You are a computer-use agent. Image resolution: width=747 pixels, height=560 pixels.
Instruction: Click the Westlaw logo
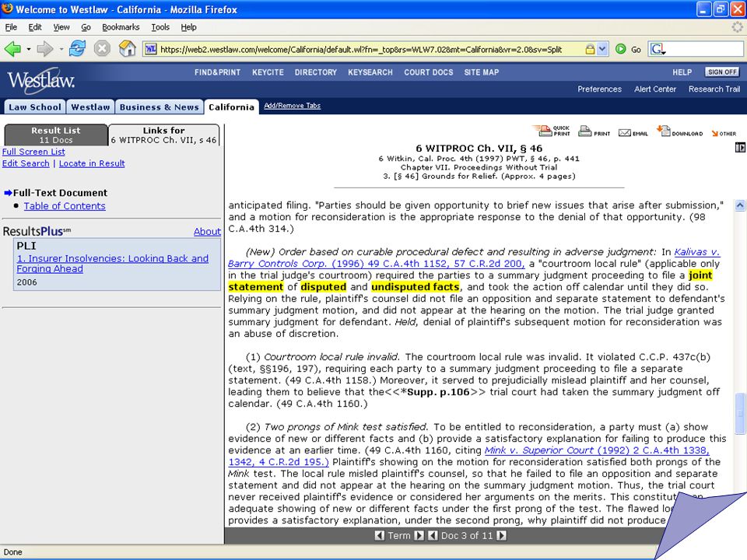click(x=41, y=80)
